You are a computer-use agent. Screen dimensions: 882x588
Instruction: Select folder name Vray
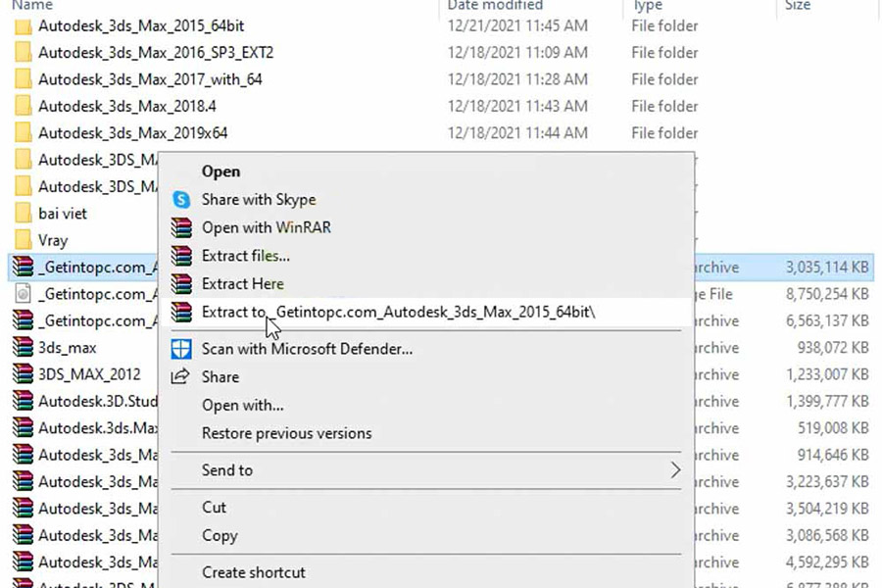(53, 241)
